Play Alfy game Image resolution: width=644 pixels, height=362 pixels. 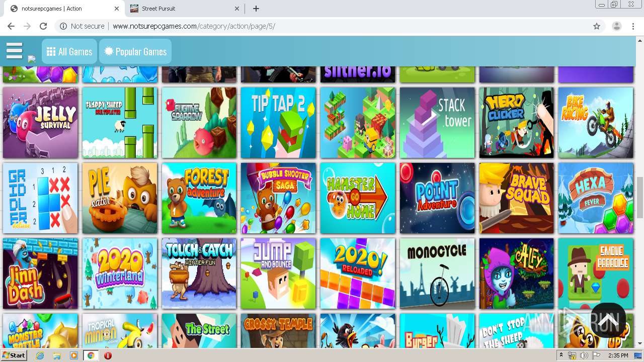point(517,274)
